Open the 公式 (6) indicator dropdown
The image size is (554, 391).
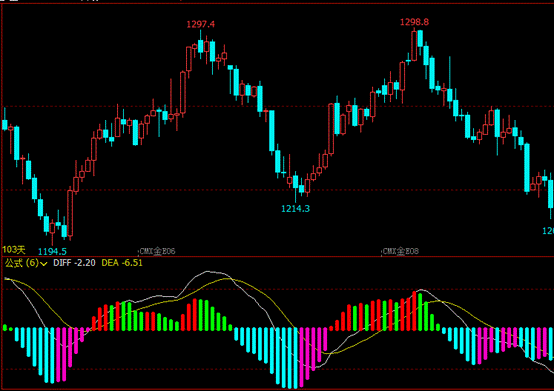pos(26,263)
